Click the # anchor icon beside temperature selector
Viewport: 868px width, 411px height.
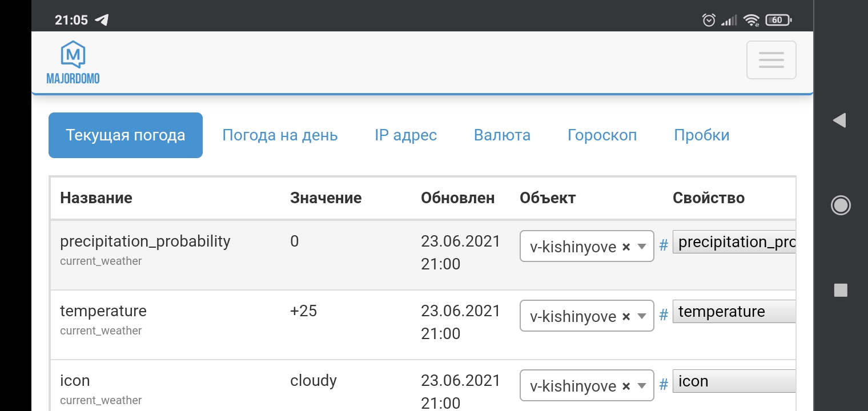[663, 316]
